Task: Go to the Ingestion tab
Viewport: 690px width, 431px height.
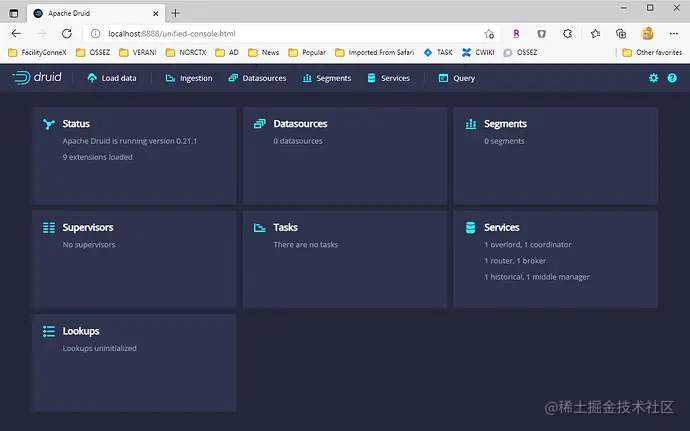Action: point(189,78)
